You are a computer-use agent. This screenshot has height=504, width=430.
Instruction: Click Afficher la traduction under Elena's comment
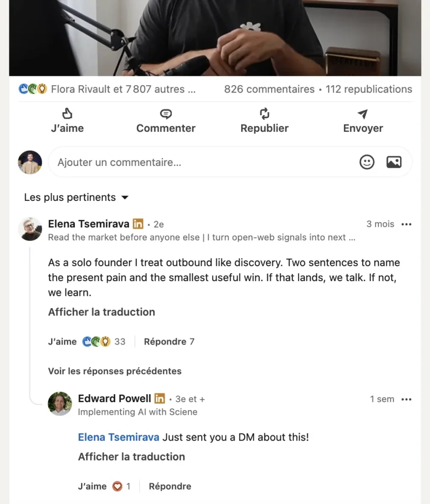pyautogui.click(x=101, y=312)
